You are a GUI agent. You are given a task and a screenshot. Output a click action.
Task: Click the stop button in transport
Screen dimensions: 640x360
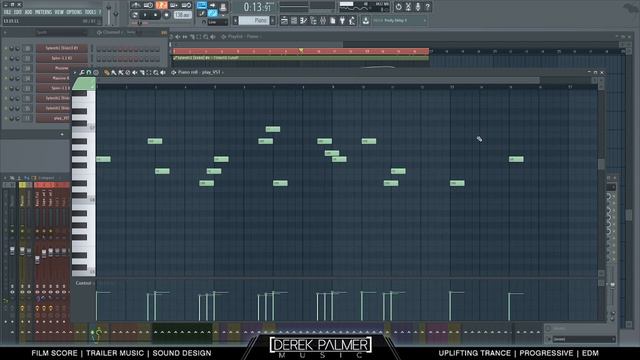[x=156, y=15]
